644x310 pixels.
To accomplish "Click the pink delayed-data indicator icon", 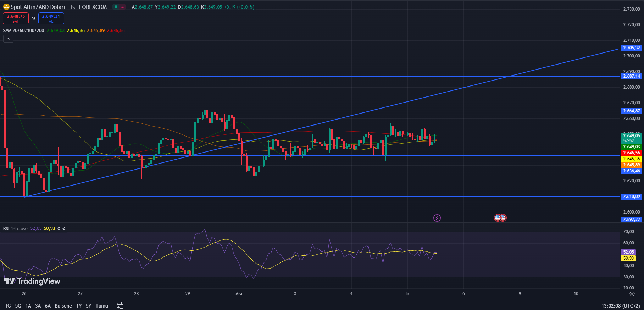I will (x=123, y=7).
